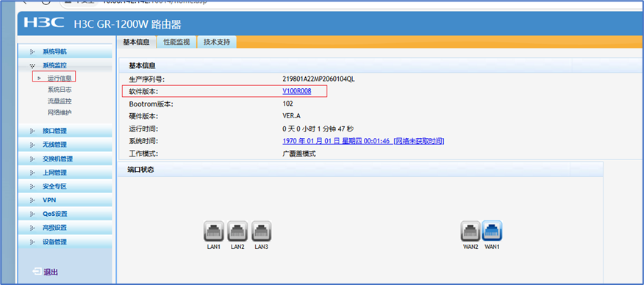This screenshot has height=285, width=644.
Task: Expand the 安全专区 menu
Action: pos(65,186)
